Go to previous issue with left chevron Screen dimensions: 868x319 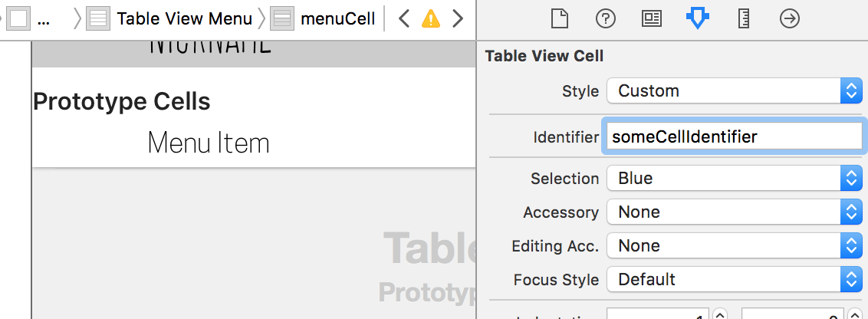click(404, 19)
